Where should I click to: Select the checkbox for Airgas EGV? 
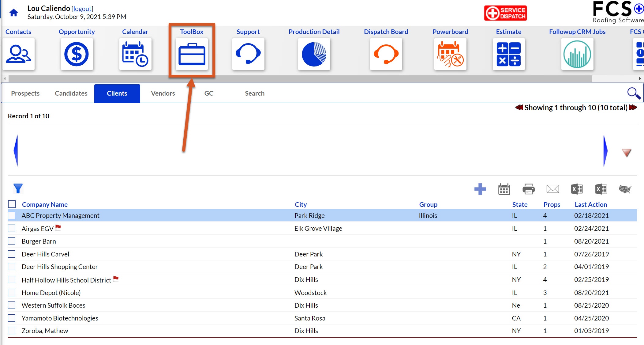[x=12, y=228]
